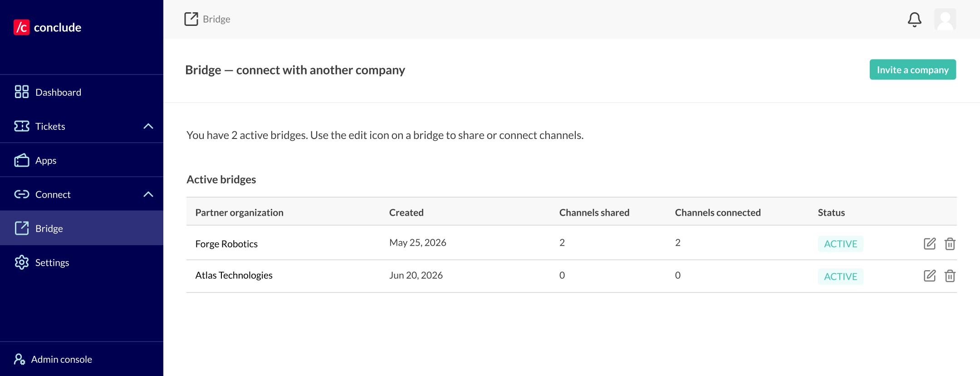The height and width of the screenshot is (376, 980).
Task: Select Atlas Technologies row name
Action: pyautogui.click(x=234, y=275)
